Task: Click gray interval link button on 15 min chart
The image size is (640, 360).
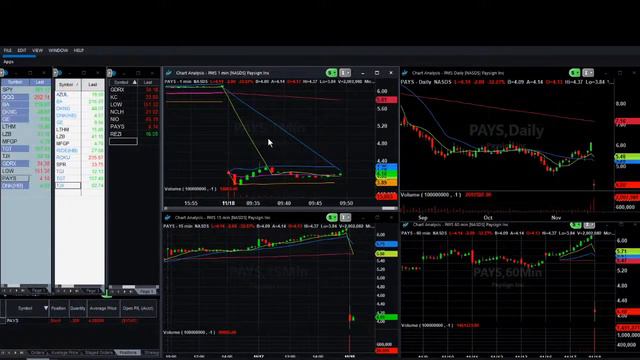Action: coord(345,218)
